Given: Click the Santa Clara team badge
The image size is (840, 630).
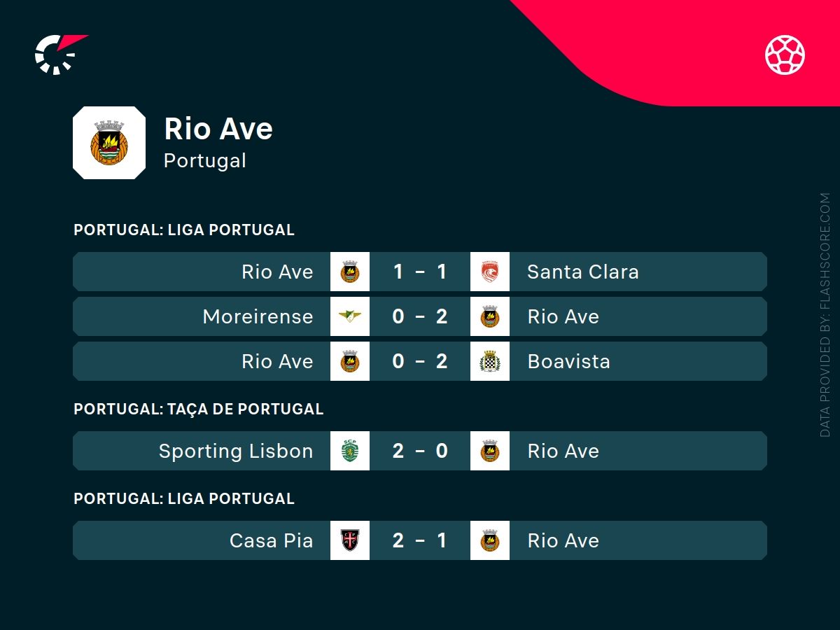Looking at the screenshot, I should (x=490, y=272).
